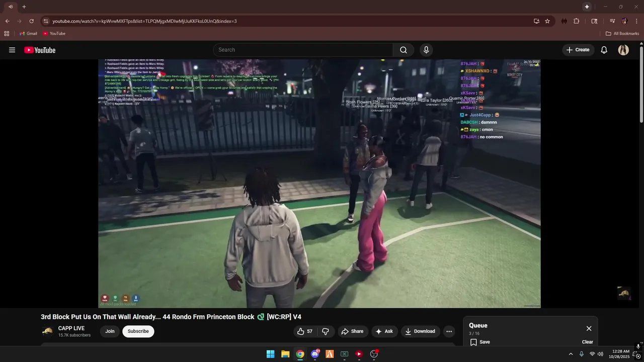Open the apps grid in bookmarks bar
The image size is (644, 362).
[x=7, y=34]
